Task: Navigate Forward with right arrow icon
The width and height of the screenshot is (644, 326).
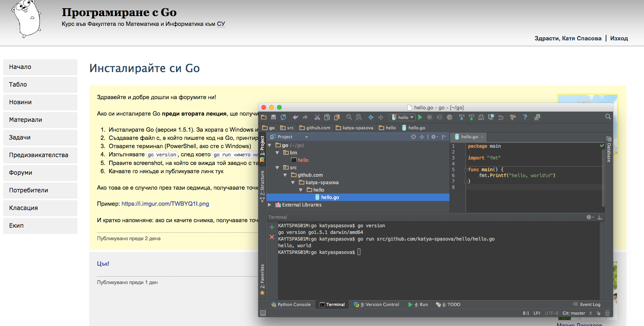Action: pos(381,117)
